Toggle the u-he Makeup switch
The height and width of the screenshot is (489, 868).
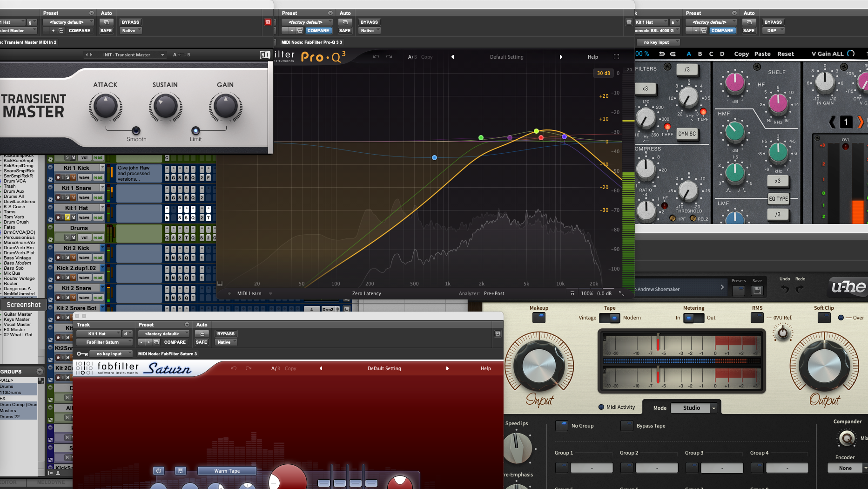(538, 318)
